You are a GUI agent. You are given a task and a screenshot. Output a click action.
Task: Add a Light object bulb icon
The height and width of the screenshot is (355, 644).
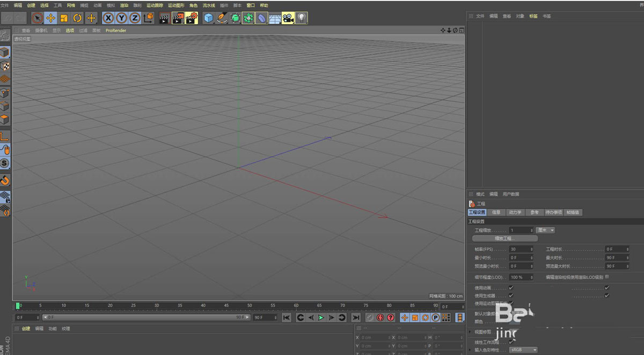coord(302,18)
